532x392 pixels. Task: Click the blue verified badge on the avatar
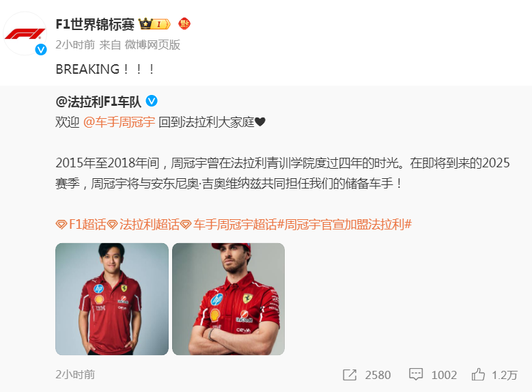tap(41, 50)
